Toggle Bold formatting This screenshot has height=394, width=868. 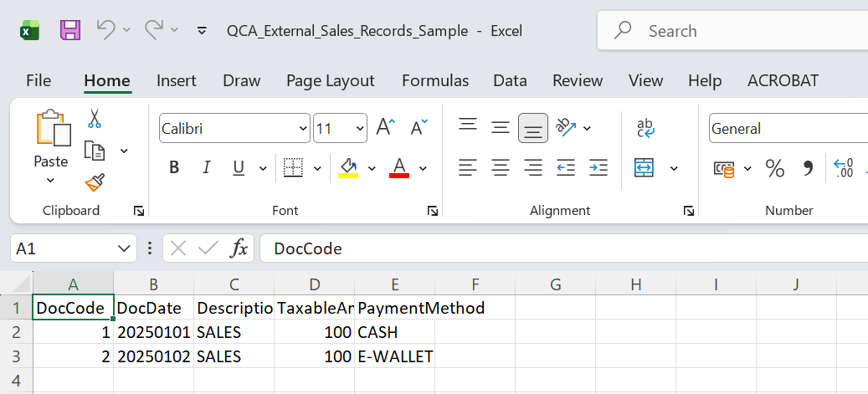pyautogui.click(x=174, y=168)
